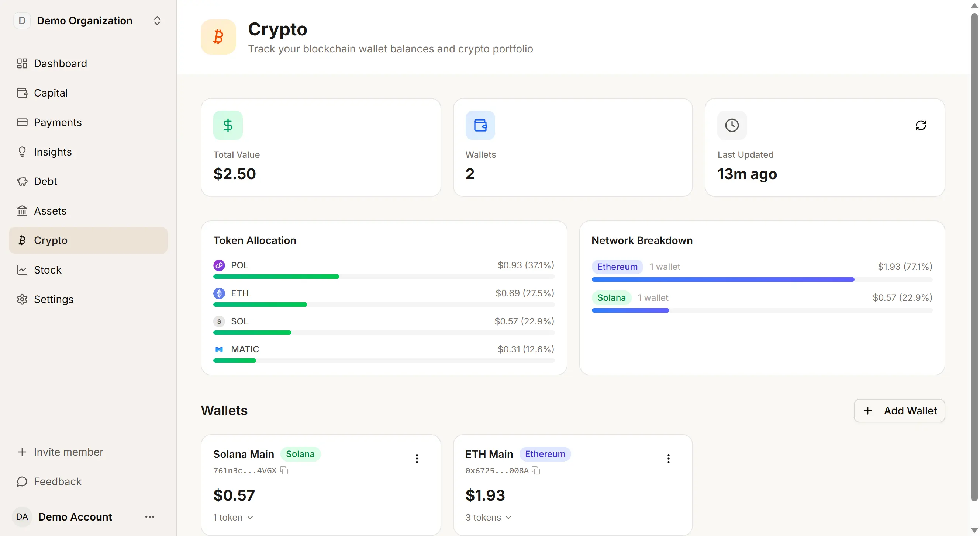This screenshot has height=536, width=980.
Task: Click the $1.93 (77.1%) Ethereum value
Action: coord(905,267)
